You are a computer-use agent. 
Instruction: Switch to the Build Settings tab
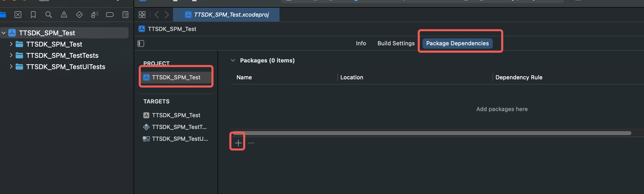(396, 43)
